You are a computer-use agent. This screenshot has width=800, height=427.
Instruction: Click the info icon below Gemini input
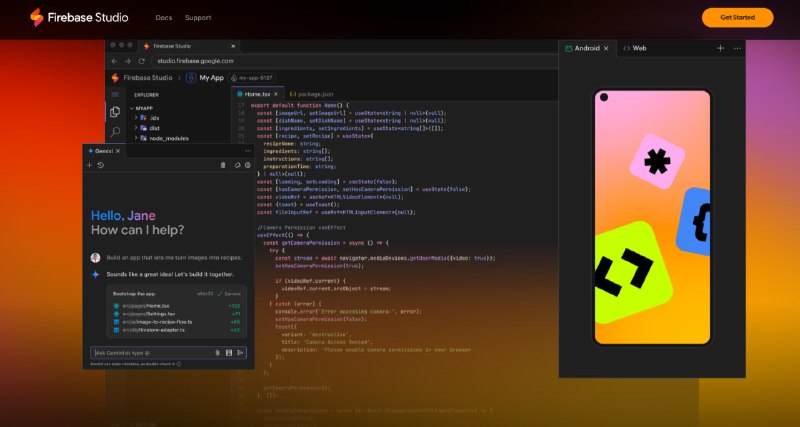(179, 364)
